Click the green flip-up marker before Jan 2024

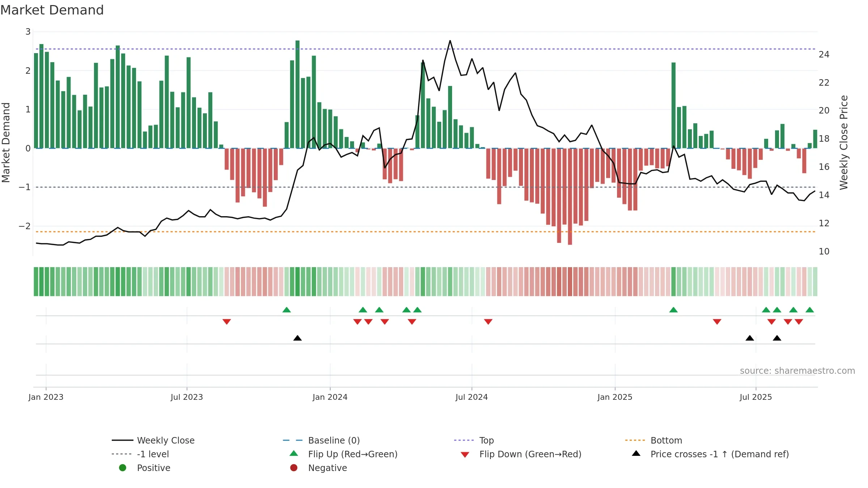pyautogui.click(x=286, y=310)
